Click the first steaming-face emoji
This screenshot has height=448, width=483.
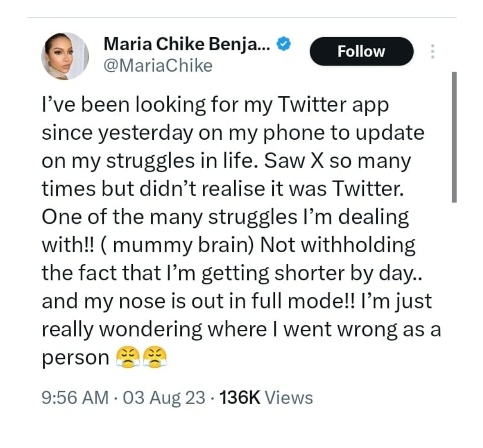click(x=128, y=358)
